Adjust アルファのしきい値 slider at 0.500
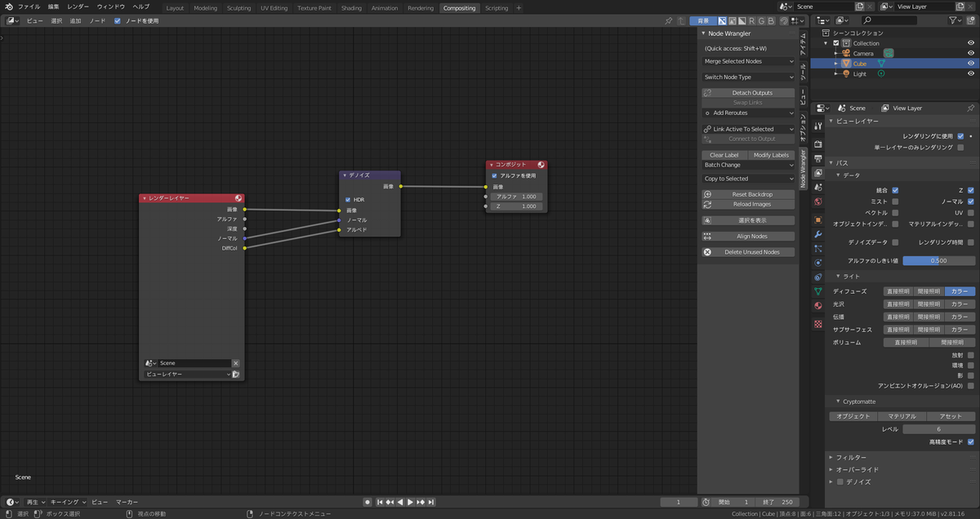 point(939,260)
